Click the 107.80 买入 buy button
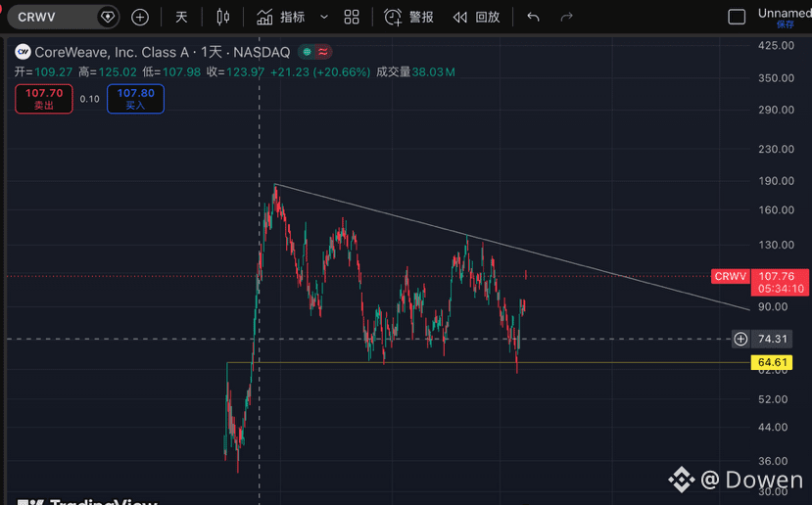The image size is (812, 505). (x=136, y=99)
